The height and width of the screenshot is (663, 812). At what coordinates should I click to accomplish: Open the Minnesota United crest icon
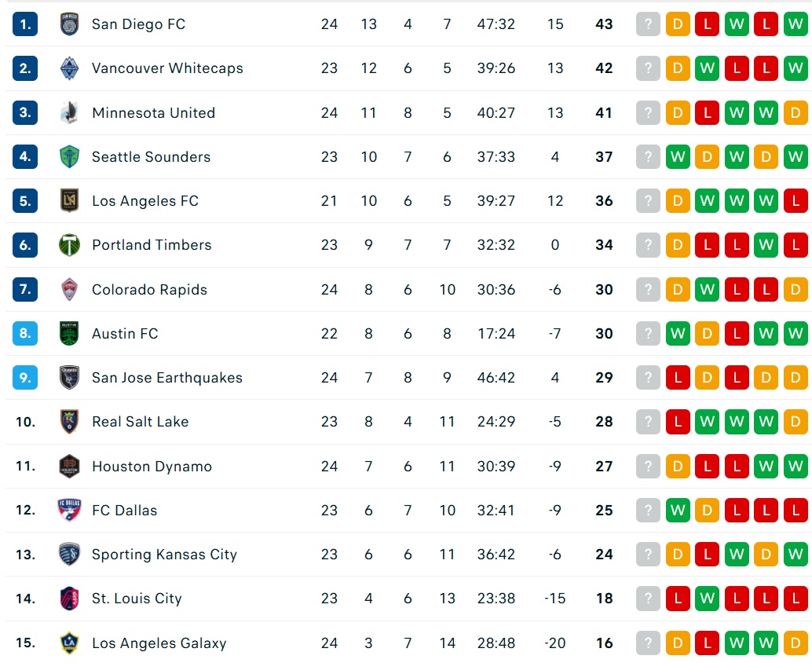[x=69, y=112]
